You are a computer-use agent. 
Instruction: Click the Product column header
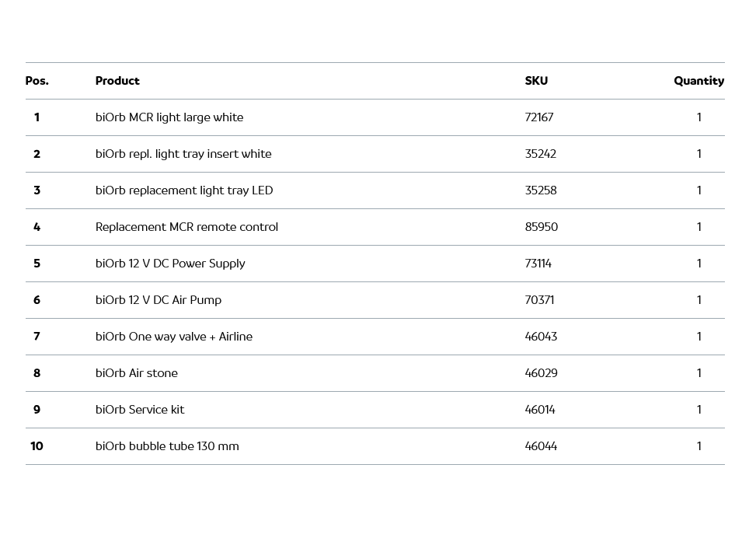(x=117, y=81)
